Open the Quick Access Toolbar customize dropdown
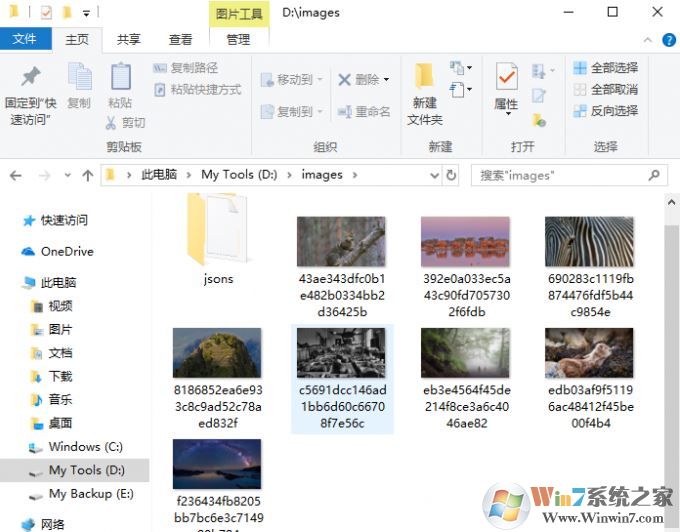This screenshot has height=532, width=680. (86, 13)
